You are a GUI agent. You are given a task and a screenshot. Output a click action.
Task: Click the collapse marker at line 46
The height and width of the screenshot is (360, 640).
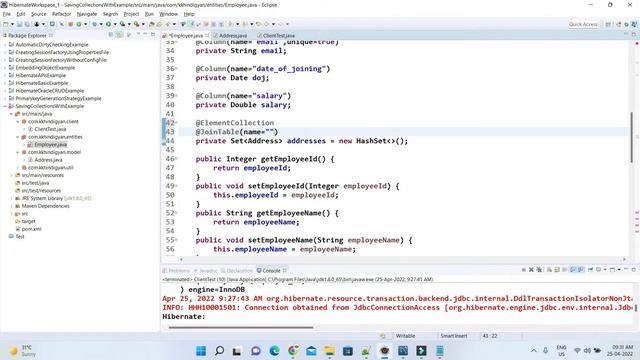click(x=176, y=158)
